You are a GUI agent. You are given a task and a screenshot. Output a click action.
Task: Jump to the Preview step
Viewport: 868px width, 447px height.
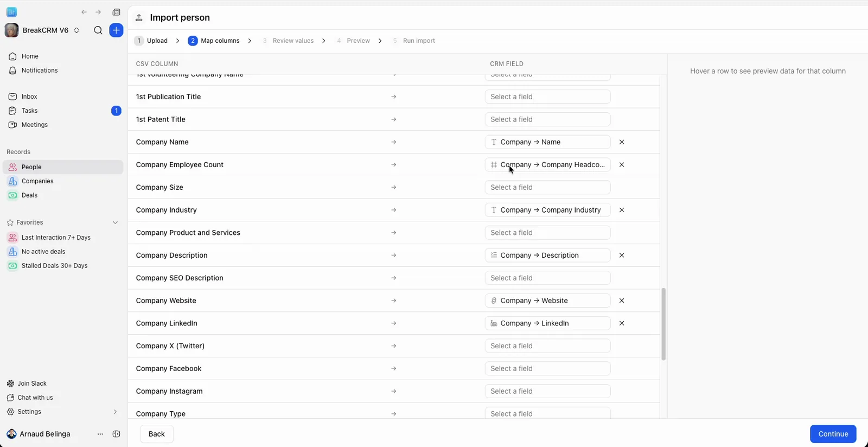point(353,41)
